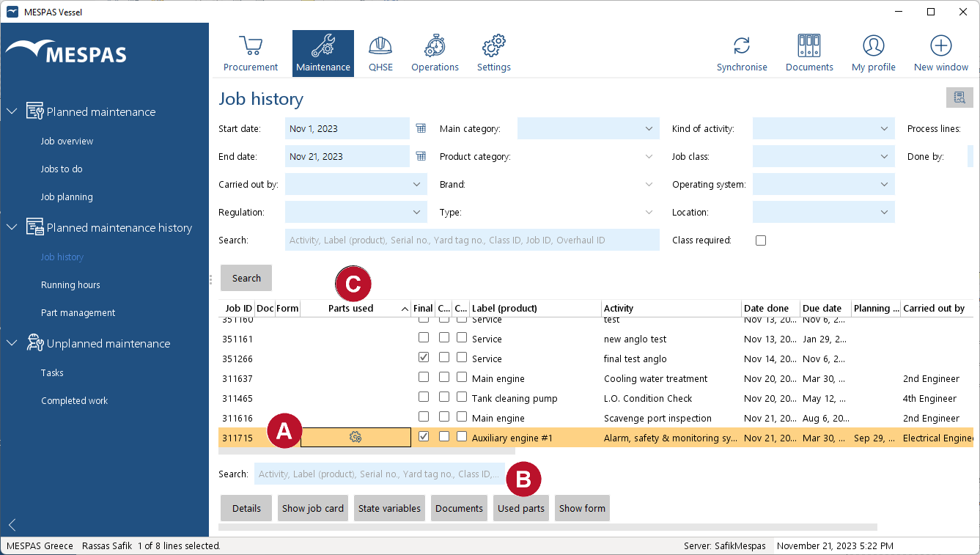Check Final for job 351161
The image size is (980, 555).
pyautogui.click(x=424, y=338)
